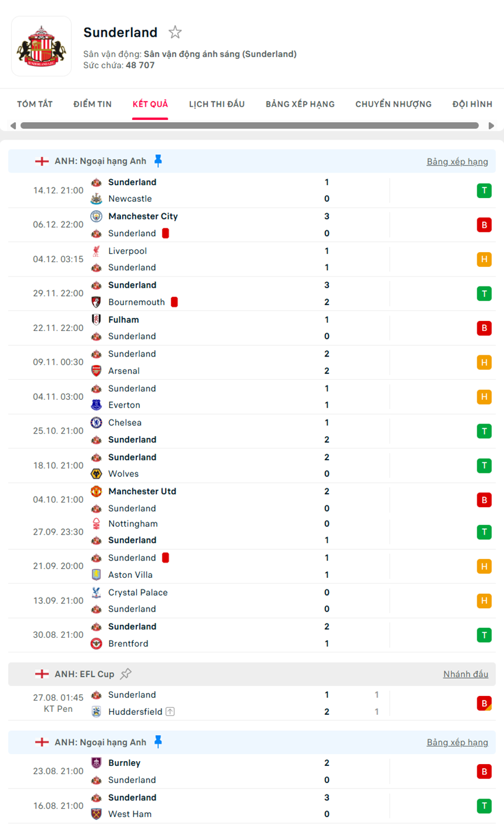This screenshot has height=827, width=504.
Task: Open the Nhánh đấu bracket link
Action: pyautogui.click(x=466, y=674)
